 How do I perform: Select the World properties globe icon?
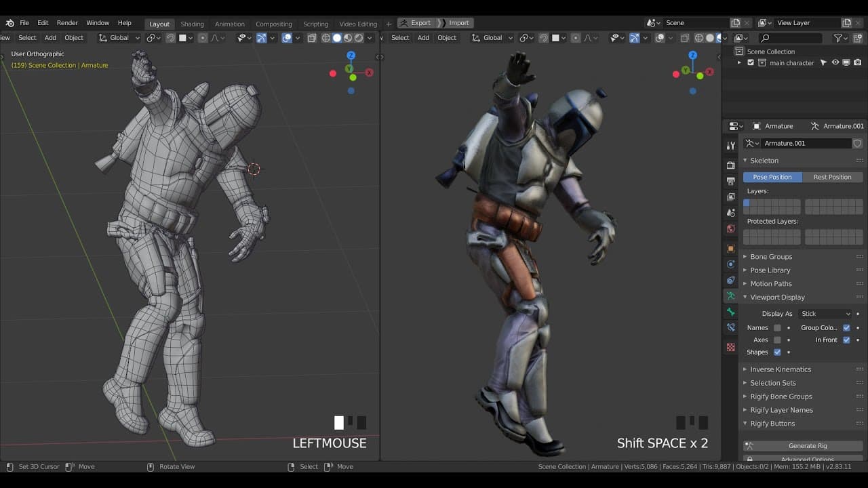(730, 227)
